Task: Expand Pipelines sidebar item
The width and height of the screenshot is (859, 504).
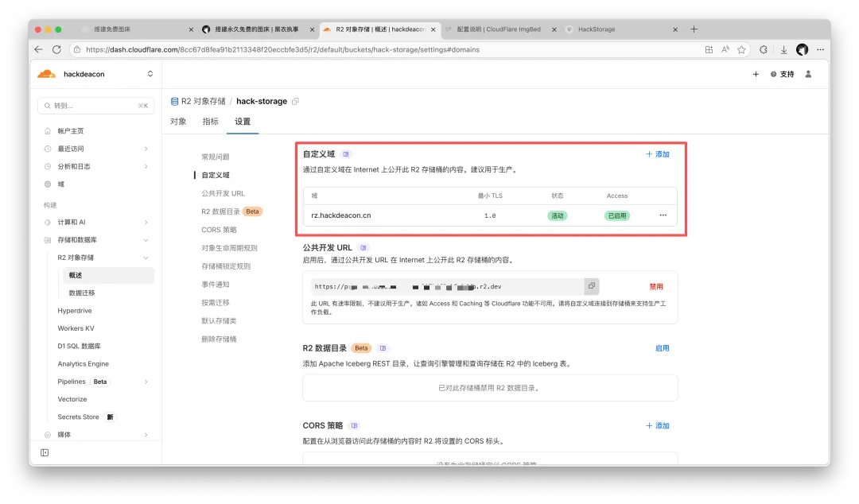Action: (x=146, y=382)
